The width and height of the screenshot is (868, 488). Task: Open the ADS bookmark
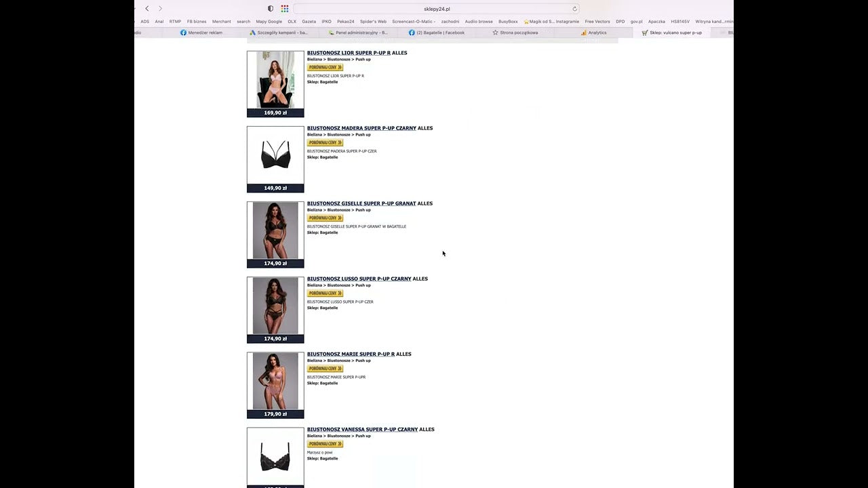[x=145, y=22]
